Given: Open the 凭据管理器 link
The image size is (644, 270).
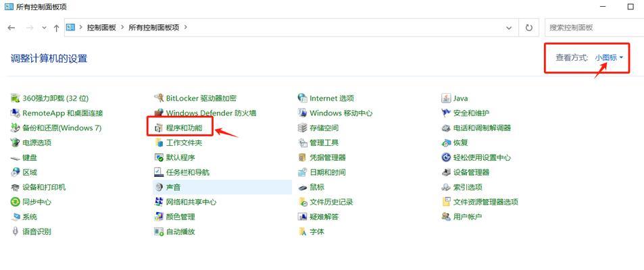Looking at the screenshot, I should click(328, 157).
